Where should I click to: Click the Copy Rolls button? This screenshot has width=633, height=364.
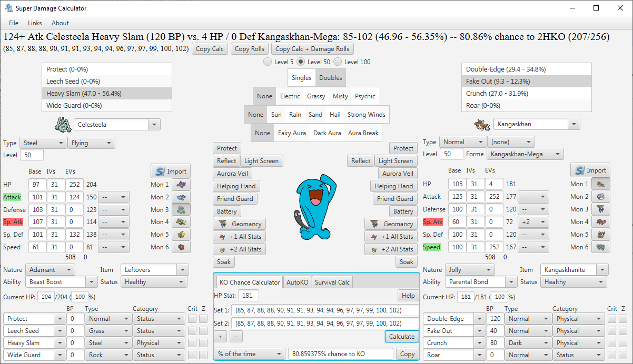250,49
